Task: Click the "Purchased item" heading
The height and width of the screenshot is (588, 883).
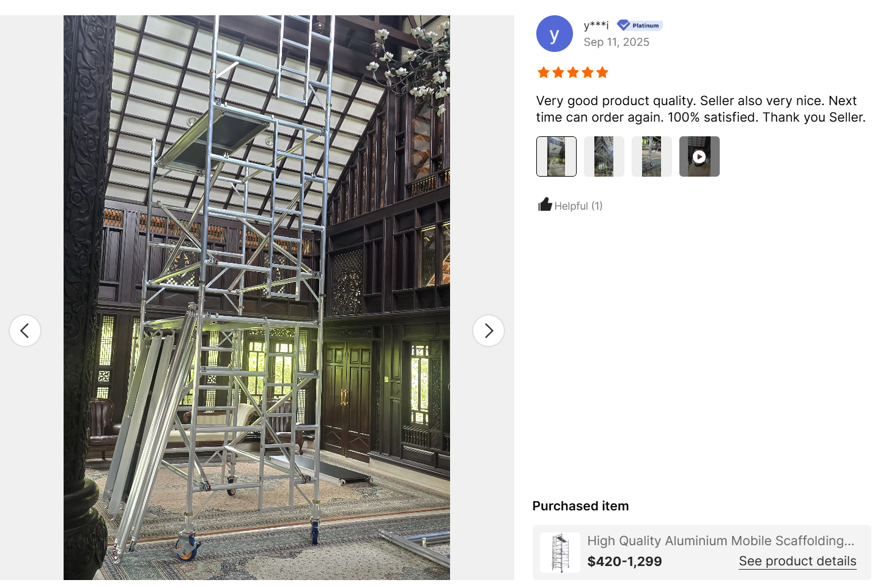Action: coord(580,506)
